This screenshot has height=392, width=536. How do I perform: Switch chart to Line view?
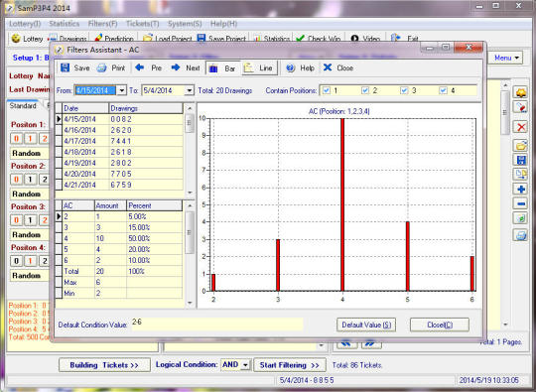click(x=259, y=68)
